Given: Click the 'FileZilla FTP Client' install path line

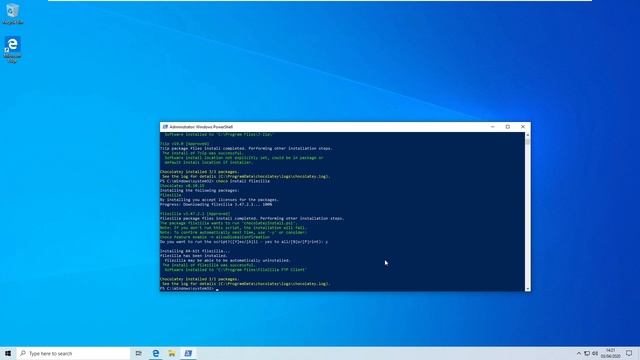Looking at the screenshot, I should click(x=236, y=270).
